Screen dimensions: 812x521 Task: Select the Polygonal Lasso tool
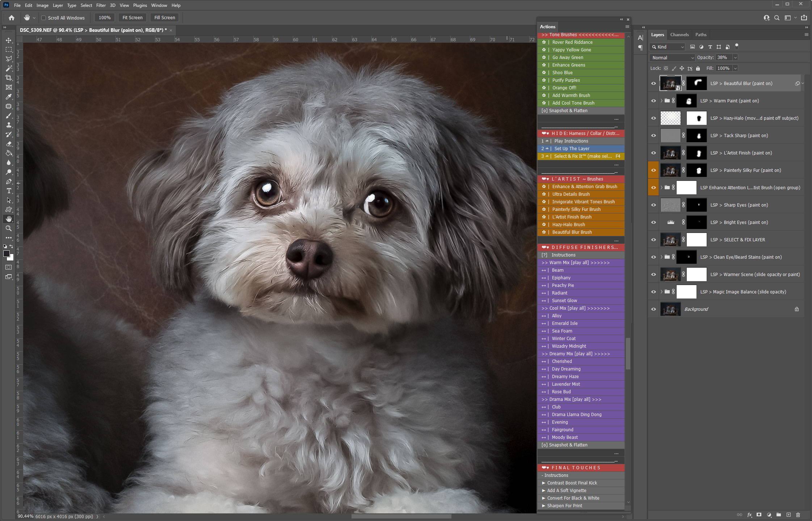(9, 59)
